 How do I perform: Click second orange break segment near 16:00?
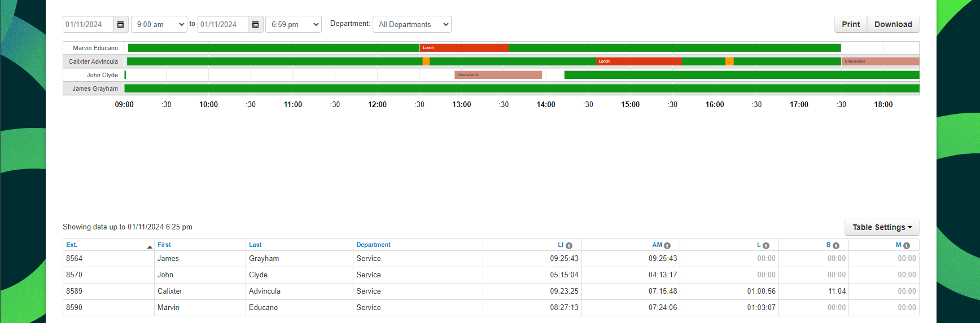tap(729, 61)
